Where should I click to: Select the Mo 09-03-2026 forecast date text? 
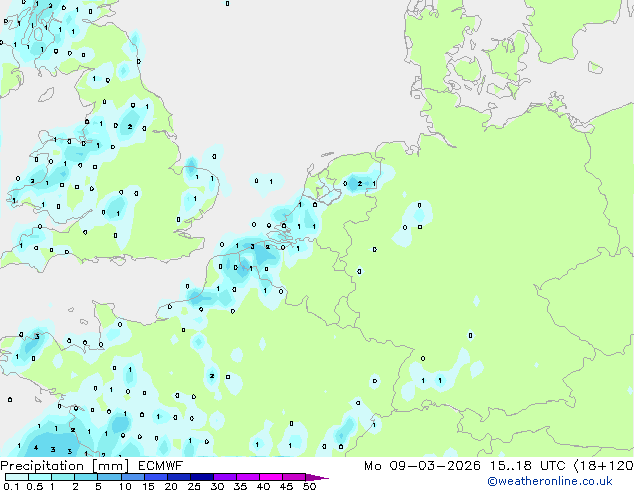point(423,466)
